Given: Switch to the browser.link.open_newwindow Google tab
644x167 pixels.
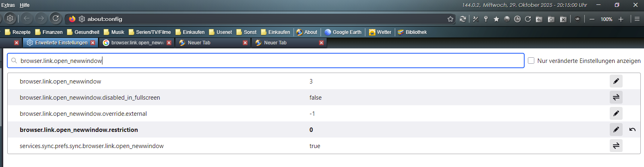Looking at the screenshot, I should pyautogui.click(x=133, y=43).
